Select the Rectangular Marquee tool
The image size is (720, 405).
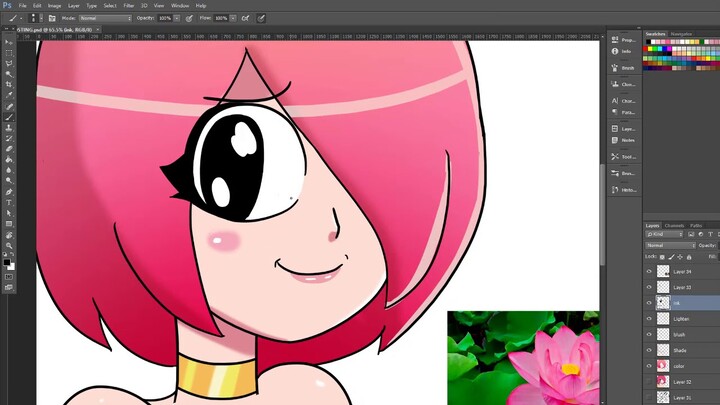(x=9, y=53)
